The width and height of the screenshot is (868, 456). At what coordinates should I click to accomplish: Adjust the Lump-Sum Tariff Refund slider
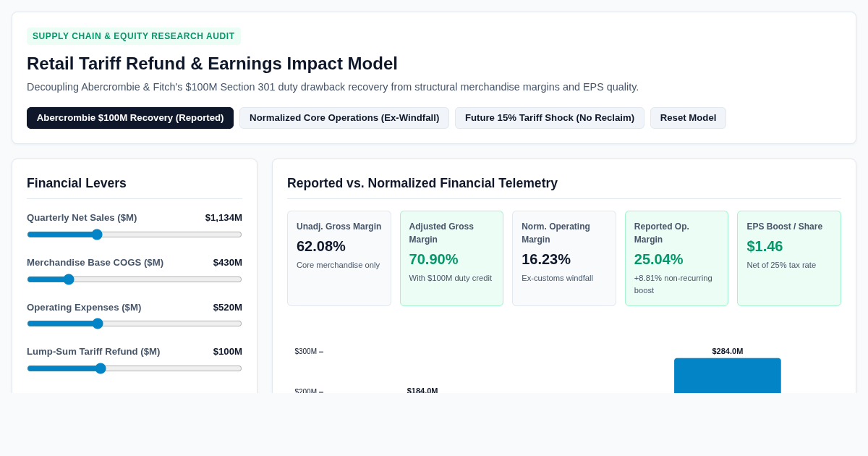pyautogui.click(x=135, y=368)
